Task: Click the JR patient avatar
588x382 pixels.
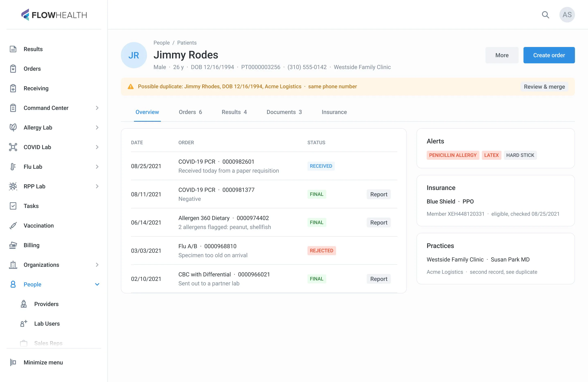Action: click(134, 55)
